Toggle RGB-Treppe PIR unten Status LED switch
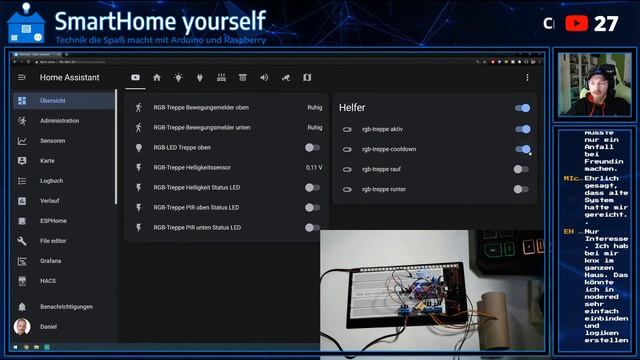 point(312,227)
